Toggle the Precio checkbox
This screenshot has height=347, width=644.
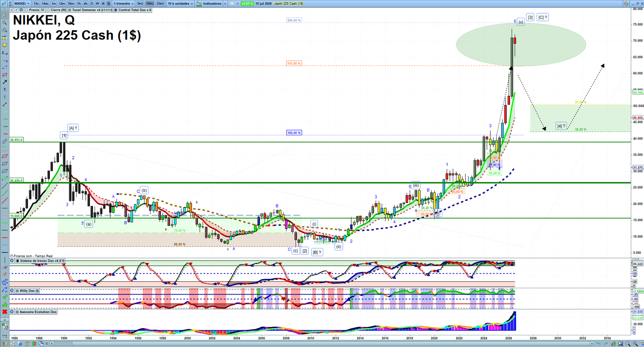click(x=27, y=10)
